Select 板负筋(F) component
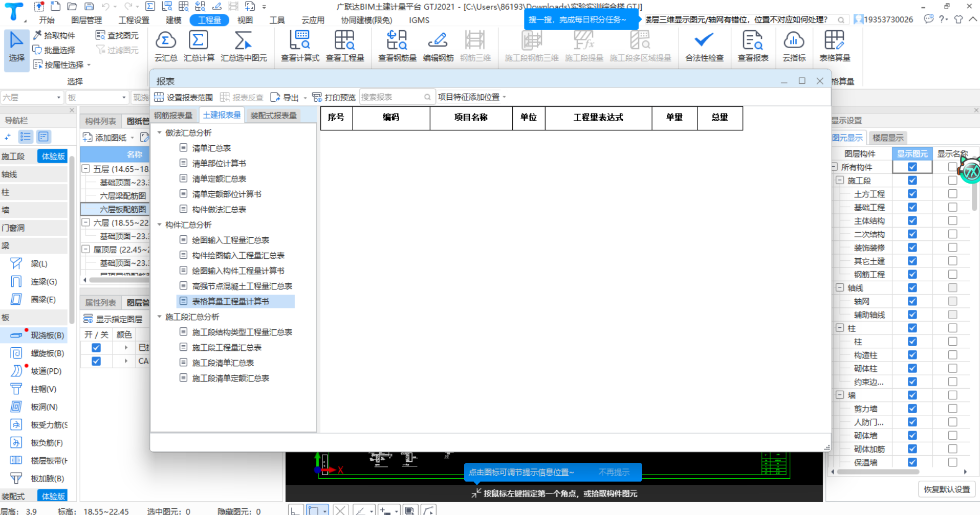Screen dimensions: 980x515 pyautogui.click(x=37, y=442)
